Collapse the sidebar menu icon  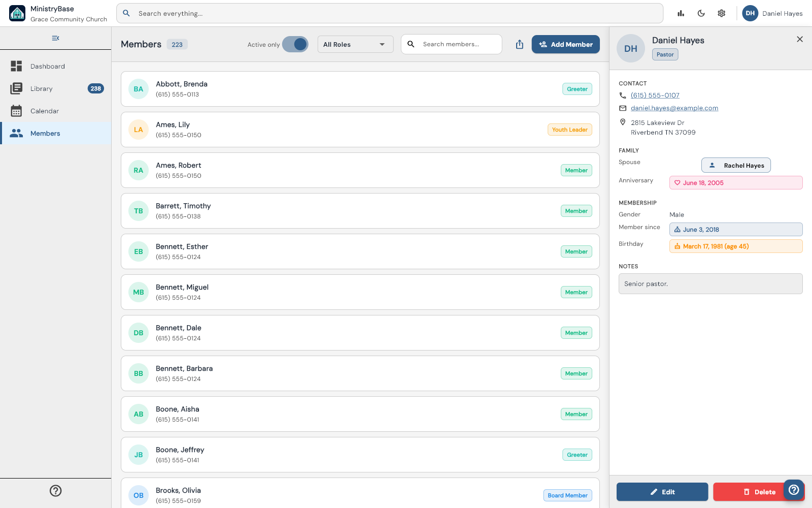coord(55,38)
